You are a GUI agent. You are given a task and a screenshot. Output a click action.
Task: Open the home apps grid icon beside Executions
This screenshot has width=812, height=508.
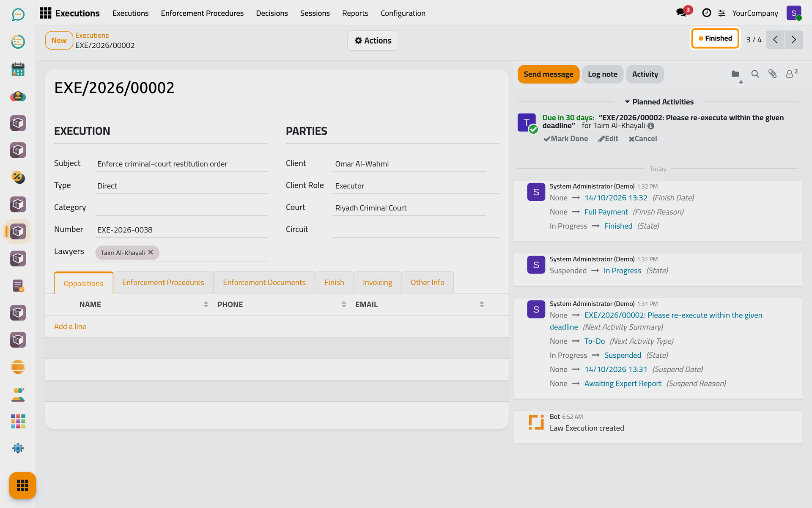pyautogui.click(x=46, y=13)
